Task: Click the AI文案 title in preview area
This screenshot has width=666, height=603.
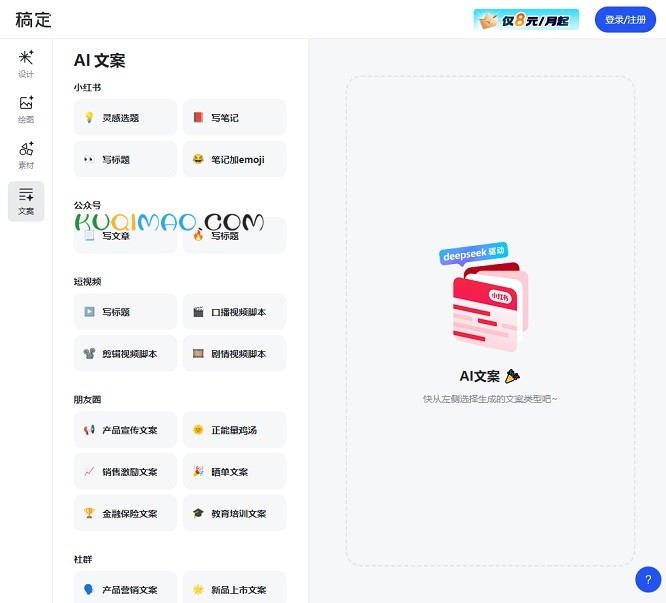Action: click(x=480, y=376)
